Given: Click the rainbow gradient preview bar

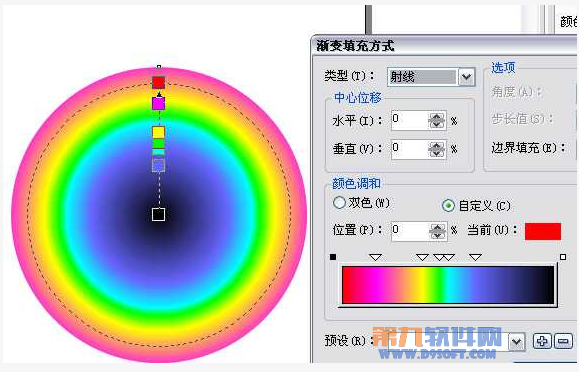Looking at the screenshot, I should [x=449, y=285].
